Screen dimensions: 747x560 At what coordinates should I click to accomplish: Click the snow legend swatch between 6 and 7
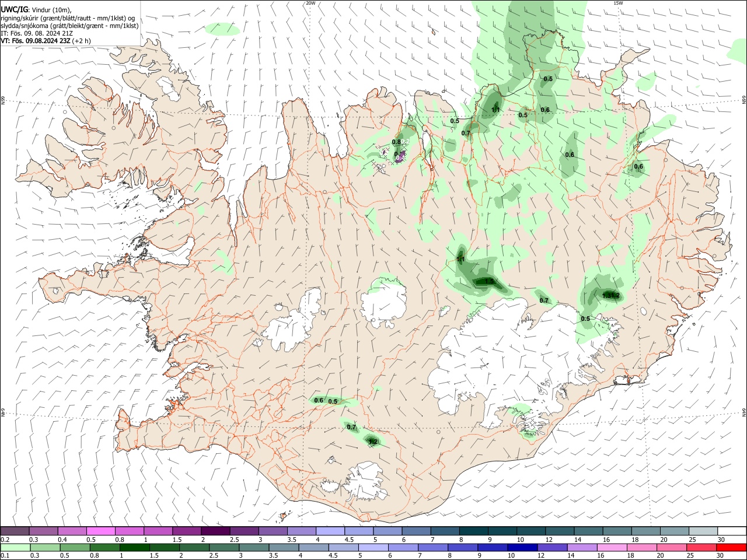416,531
